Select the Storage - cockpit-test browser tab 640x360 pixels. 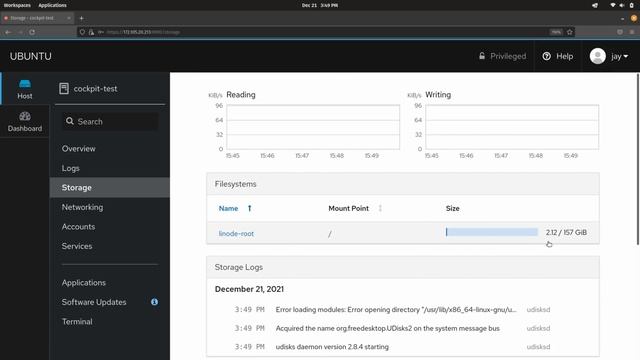pyautogui.click(x=38, y=18)
